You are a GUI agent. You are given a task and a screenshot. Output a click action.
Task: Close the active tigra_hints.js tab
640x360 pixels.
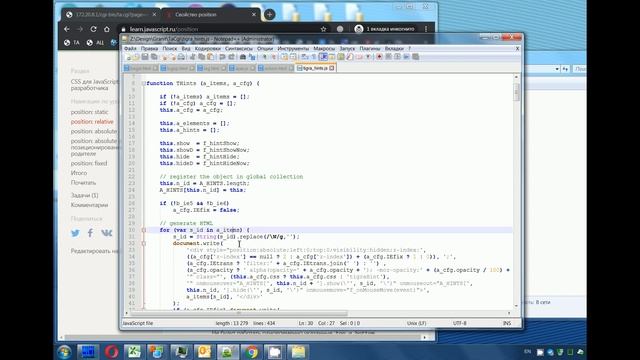(332, 68)
